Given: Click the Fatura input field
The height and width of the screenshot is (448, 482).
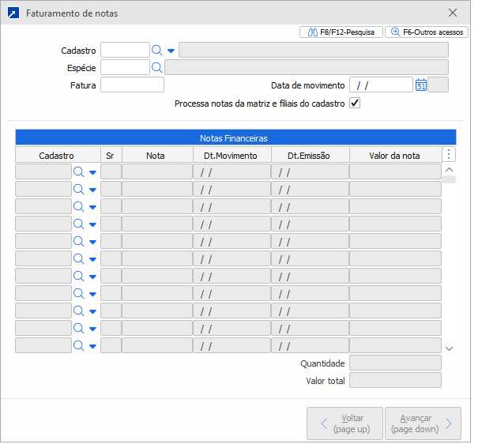Looking at the screenshot, I should (x=132, y=85).
